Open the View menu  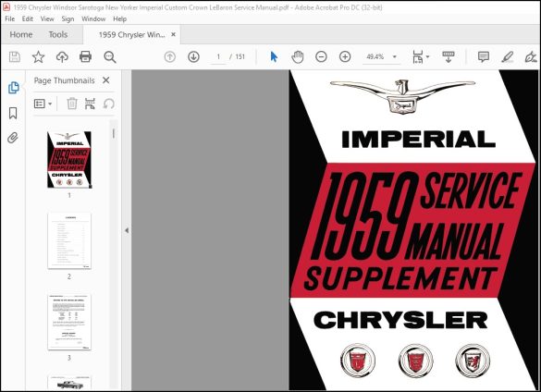(47, 19)
